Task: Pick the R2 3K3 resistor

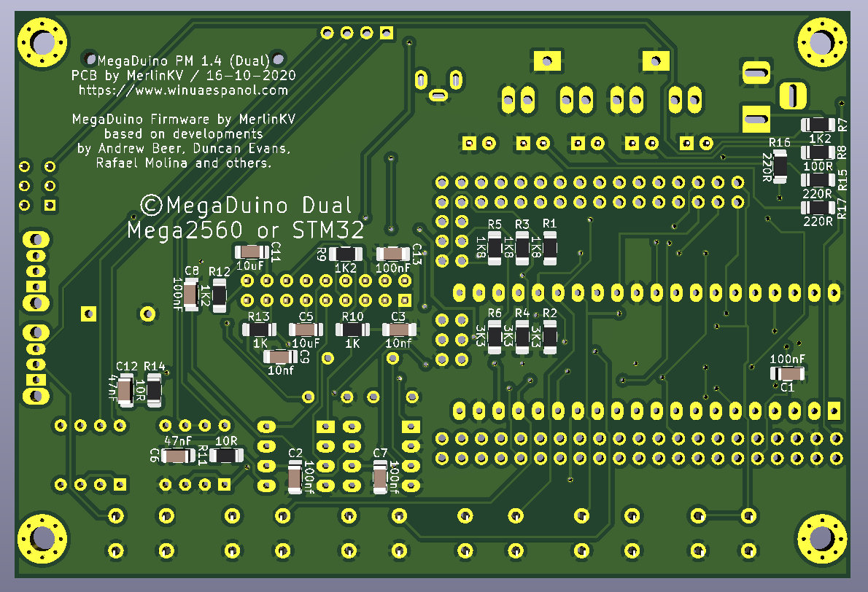Action: point(550,337)
